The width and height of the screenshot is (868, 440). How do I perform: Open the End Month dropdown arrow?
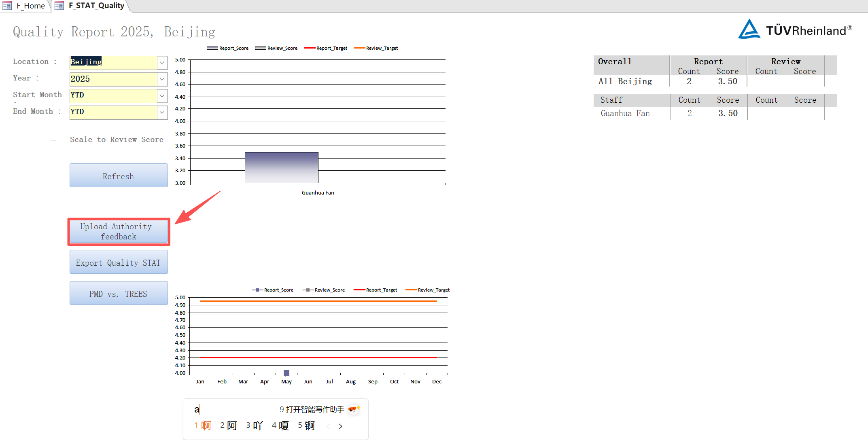pyautogui.click(x=162, y=112)
